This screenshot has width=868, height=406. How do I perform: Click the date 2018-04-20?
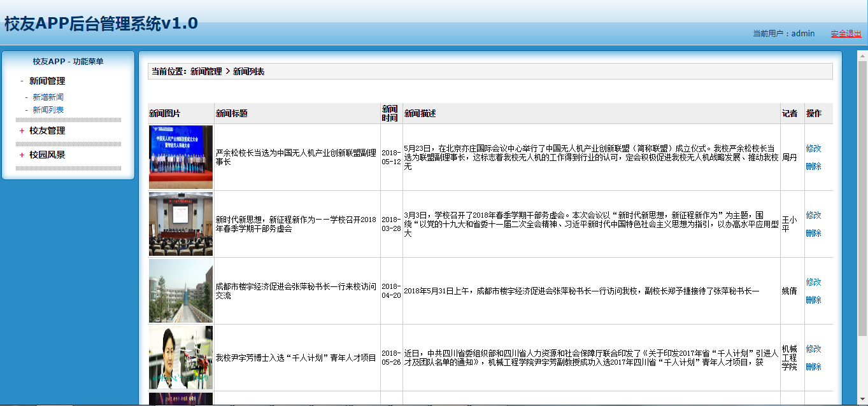(392, 291)
